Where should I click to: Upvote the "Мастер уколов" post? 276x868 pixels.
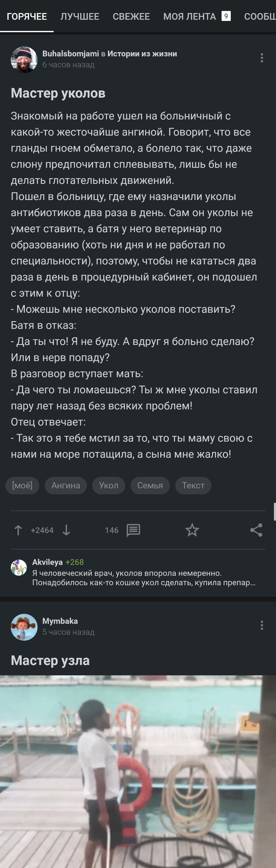click(18, 530)
